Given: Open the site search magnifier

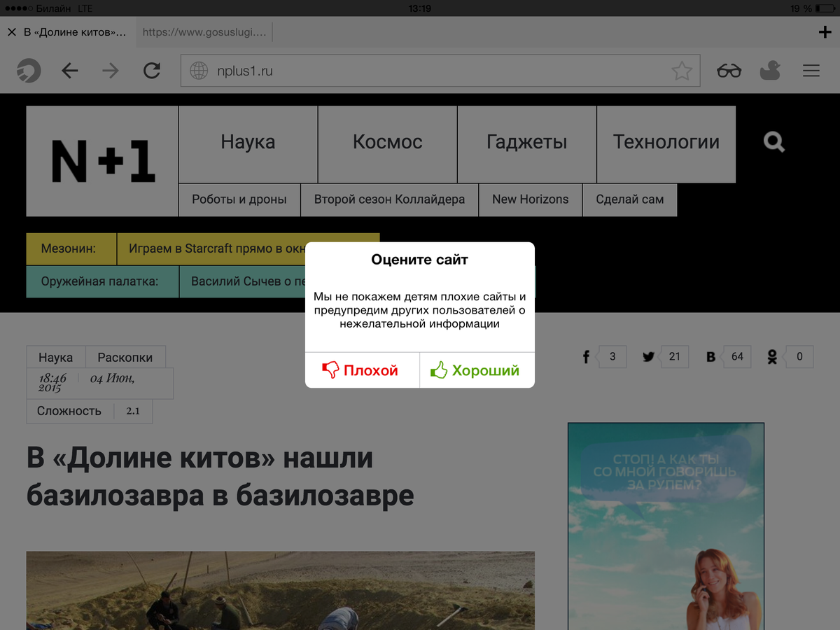Looking at the screenshot, I should [774, 142].
